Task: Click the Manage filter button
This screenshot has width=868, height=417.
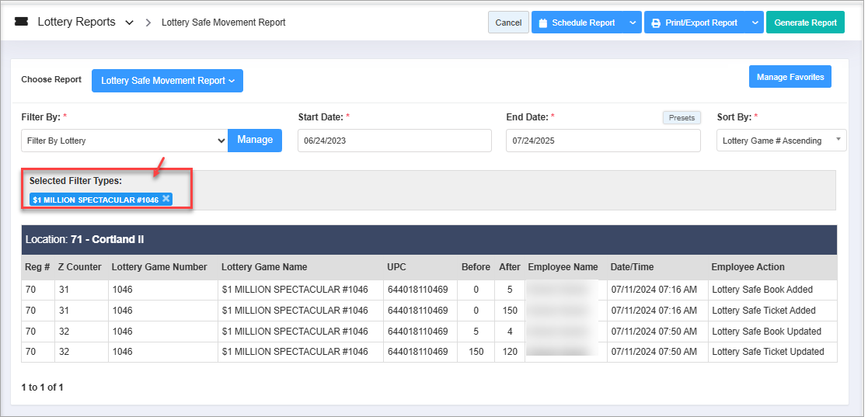Action: click(x=255, y=140)
